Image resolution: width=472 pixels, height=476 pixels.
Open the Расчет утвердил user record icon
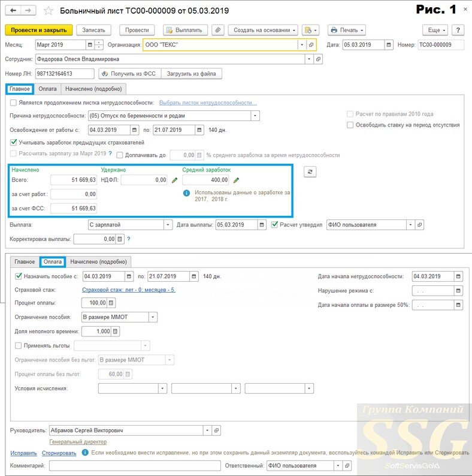coord(419,225)
